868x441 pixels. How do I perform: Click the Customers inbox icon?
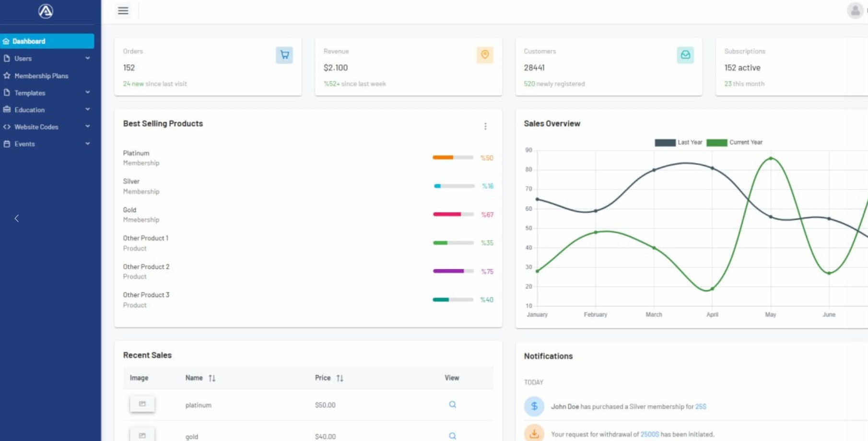click(685, 55)
